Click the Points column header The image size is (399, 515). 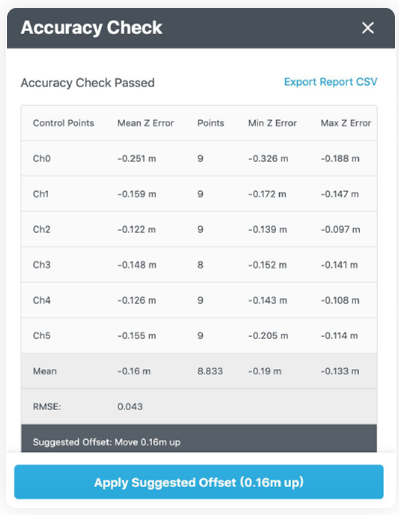pos(211,123)
